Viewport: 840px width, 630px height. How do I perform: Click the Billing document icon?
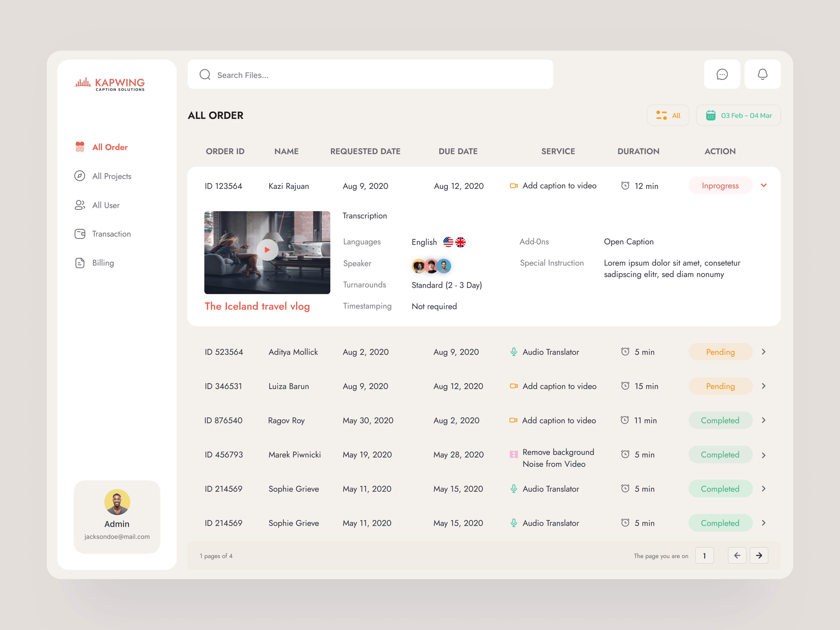80,263
